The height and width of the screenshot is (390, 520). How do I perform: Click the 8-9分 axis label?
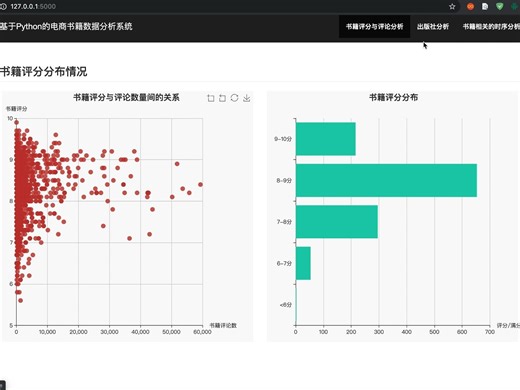[x=284, y=180]
